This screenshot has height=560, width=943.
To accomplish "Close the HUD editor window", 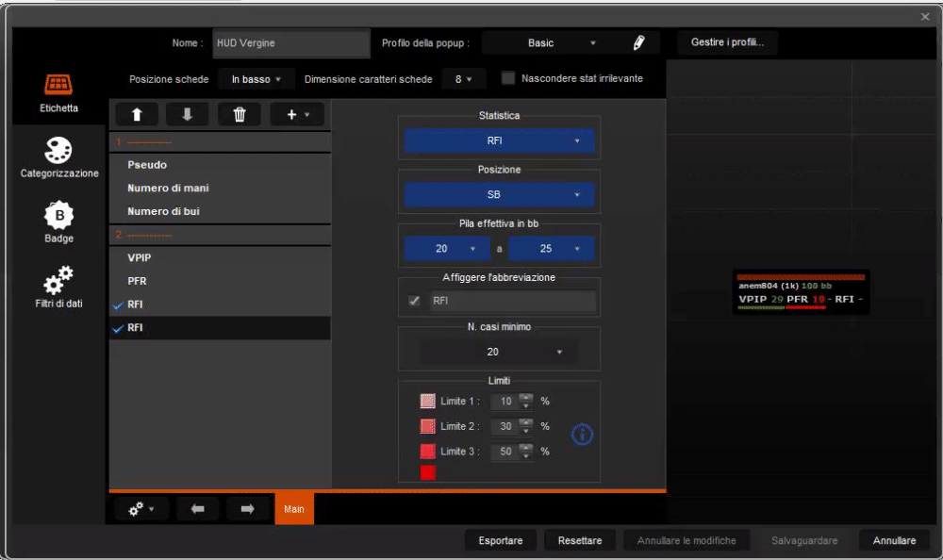I will click(925, 17).
